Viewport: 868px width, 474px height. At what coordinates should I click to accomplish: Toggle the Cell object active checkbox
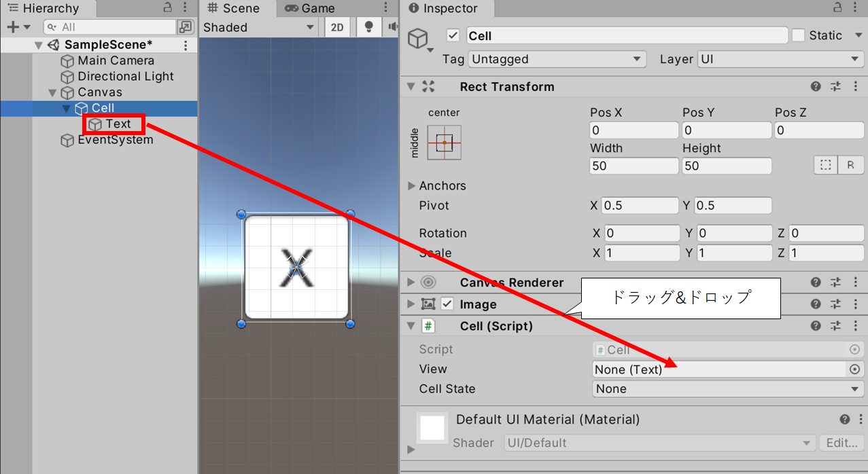pos(453,35)
